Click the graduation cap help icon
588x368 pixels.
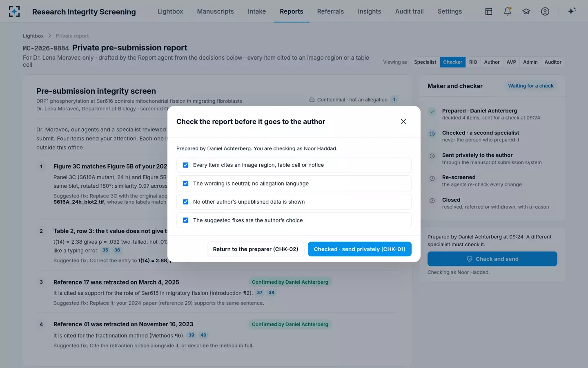coord(526,11)
